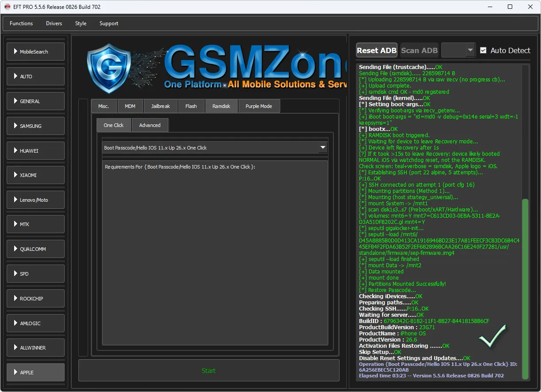This screenshot has width=541, height=392.
Task: Click the 'Restore Passcode...' log line
Action: pyautogui.click(x=388, y=290)
